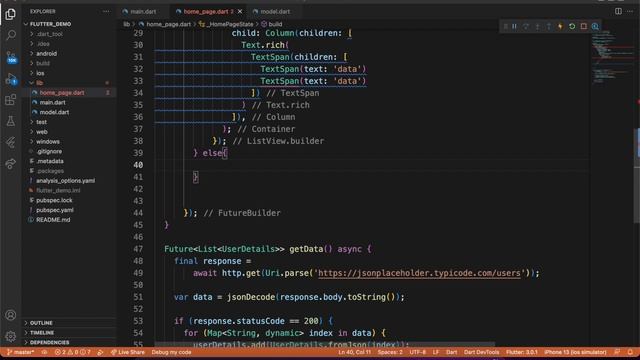The image size is (640, 360).
Task: Click Ln 40, Col 11 cursor position
Action: 354,352
